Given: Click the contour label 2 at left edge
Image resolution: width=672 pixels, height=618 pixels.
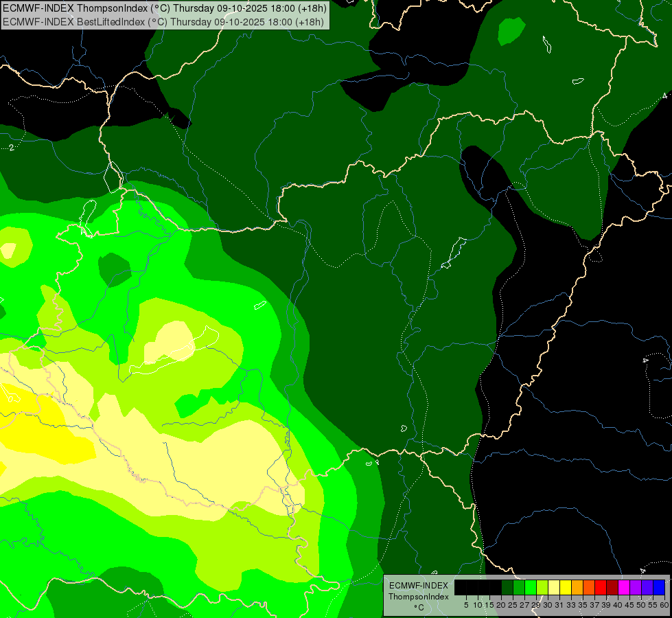Looking at the screenshot, I should point(12,148).
